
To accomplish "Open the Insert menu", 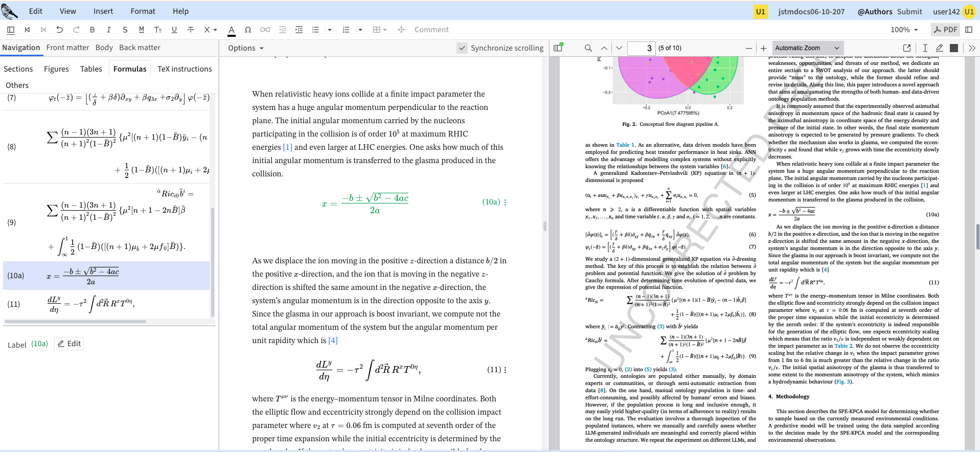I will click(103, 11).
